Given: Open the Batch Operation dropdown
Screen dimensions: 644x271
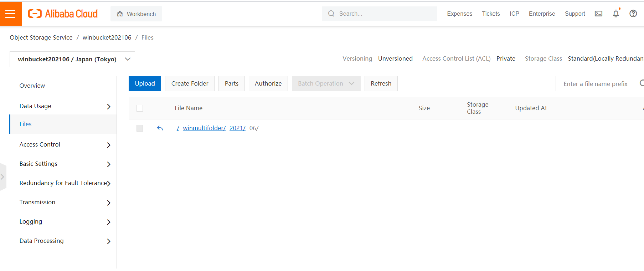Looking at the screenshot, I should 326,83.
